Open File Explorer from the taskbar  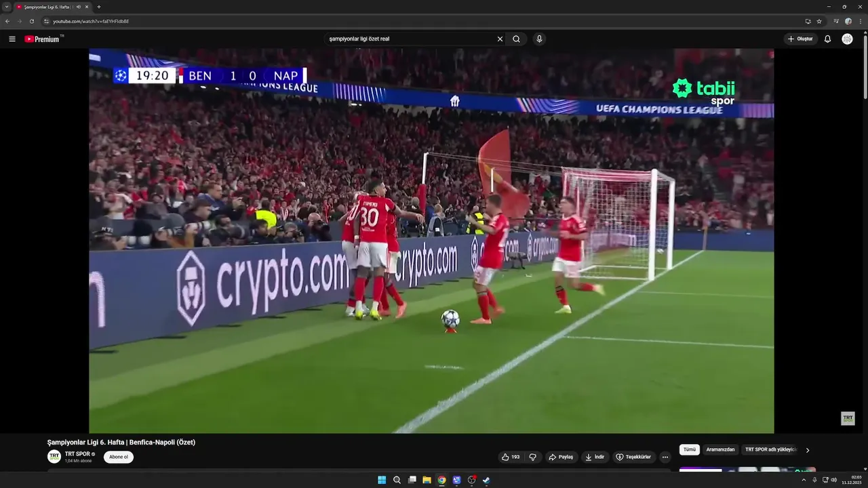(427, 480)
